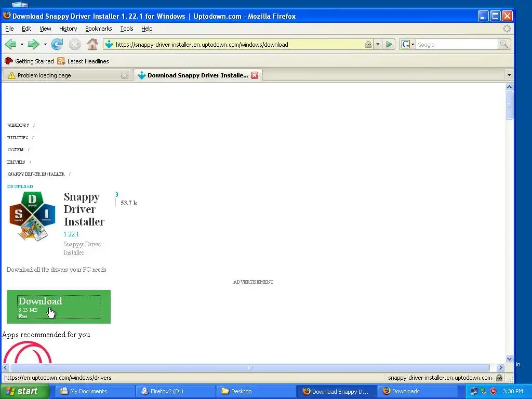This screenshot has width=532, height=399.
Task: Click the red security shield tray icon
Action: click(494, 391)
